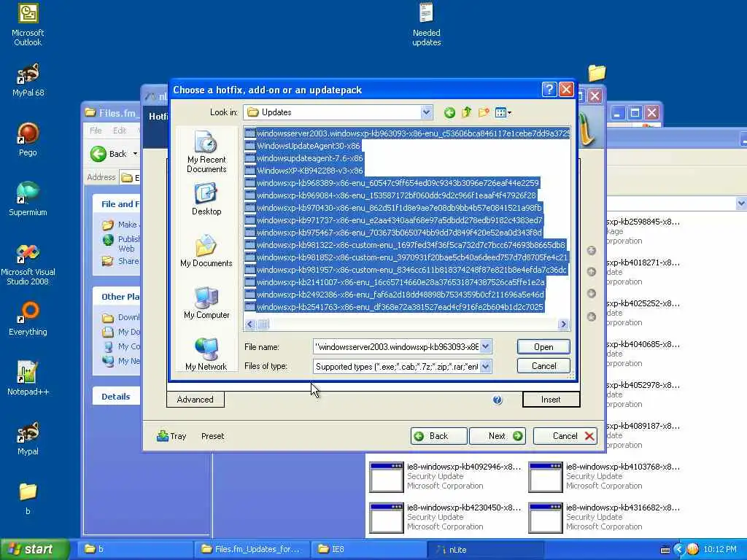
Task: Launch MyPal 68 desktop shortcut
Action: (x=28, y=79)
